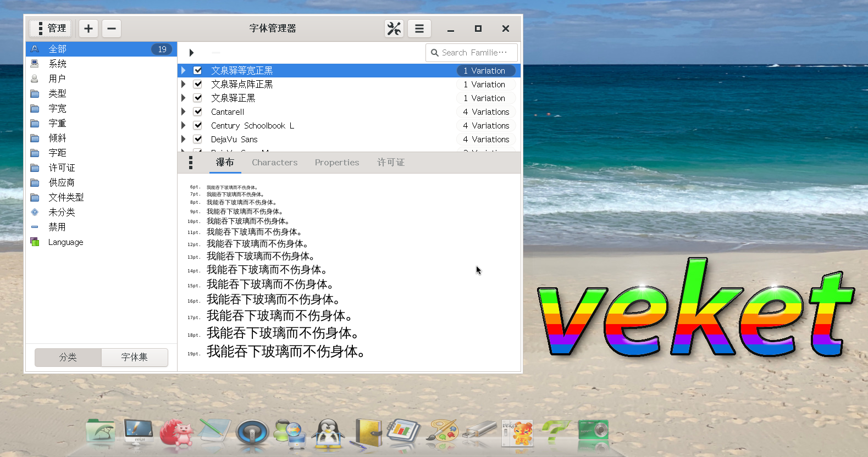Select the 用户 category icon
This screenshot has height=457, width=868.
click(35, 79)
